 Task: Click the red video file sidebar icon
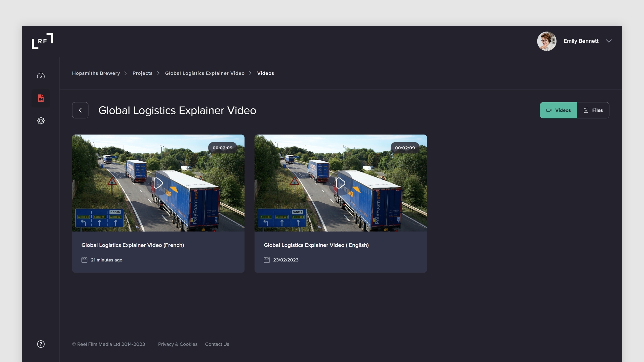[41, 98]
